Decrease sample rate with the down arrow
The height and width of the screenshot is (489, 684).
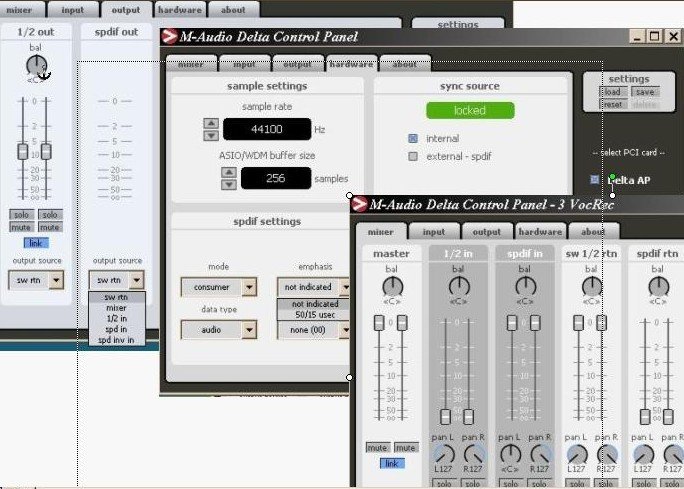coord(211,136)
